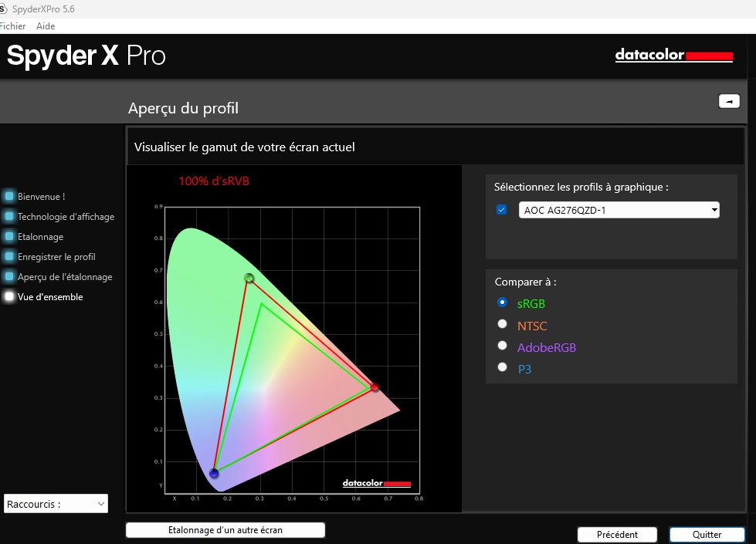Click the Vue d'ensemble step indicator
Viewport: 756px width, 544px height.
point(9,297)
